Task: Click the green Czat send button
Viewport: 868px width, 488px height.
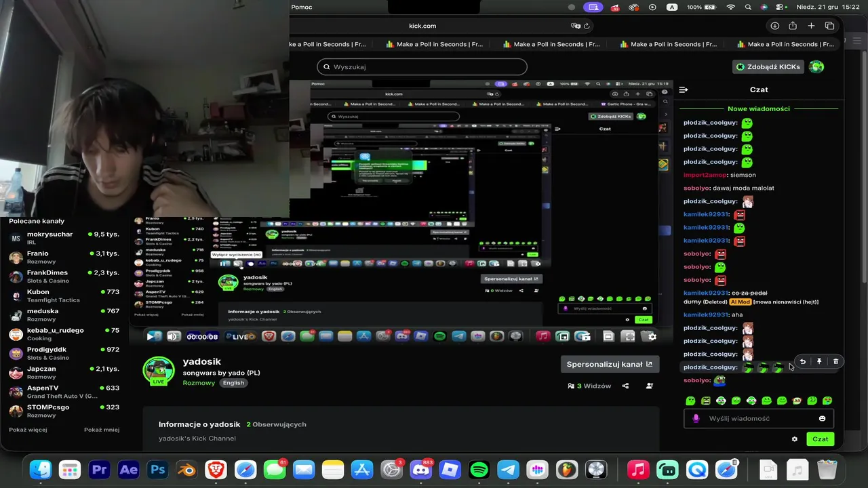Action: 821,439
